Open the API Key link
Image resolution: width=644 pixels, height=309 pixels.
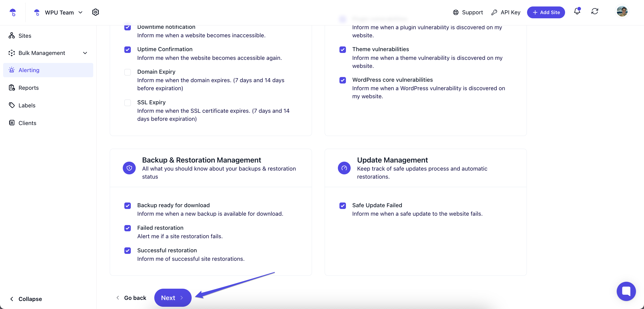click(506, 13)
